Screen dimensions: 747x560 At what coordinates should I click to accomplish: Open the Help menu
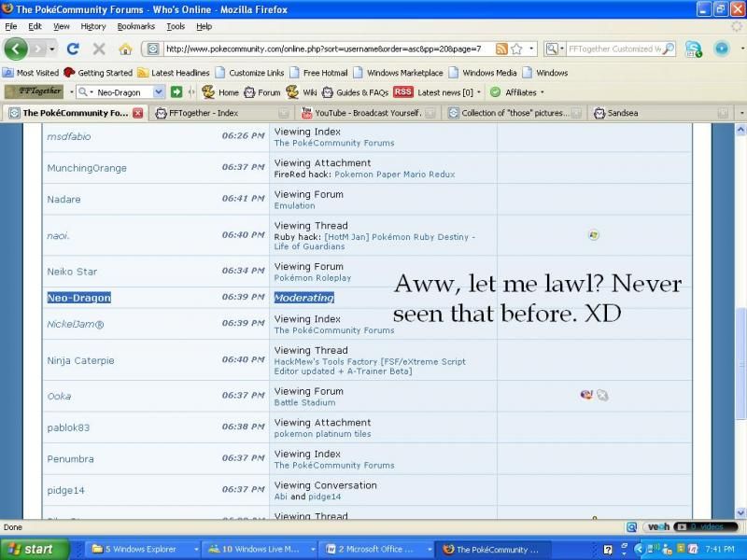[x=204, y=26]
